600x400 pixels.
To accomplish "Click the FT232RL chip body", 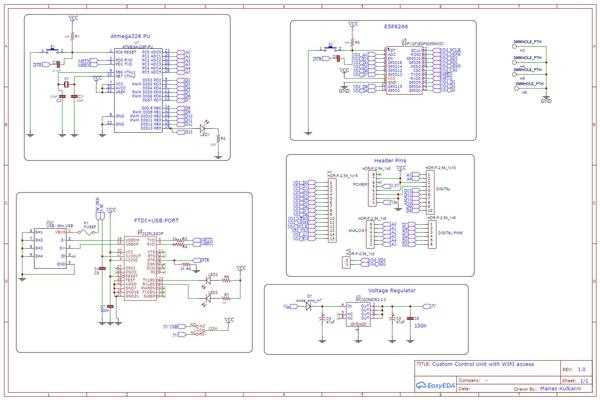I will 140,267.
